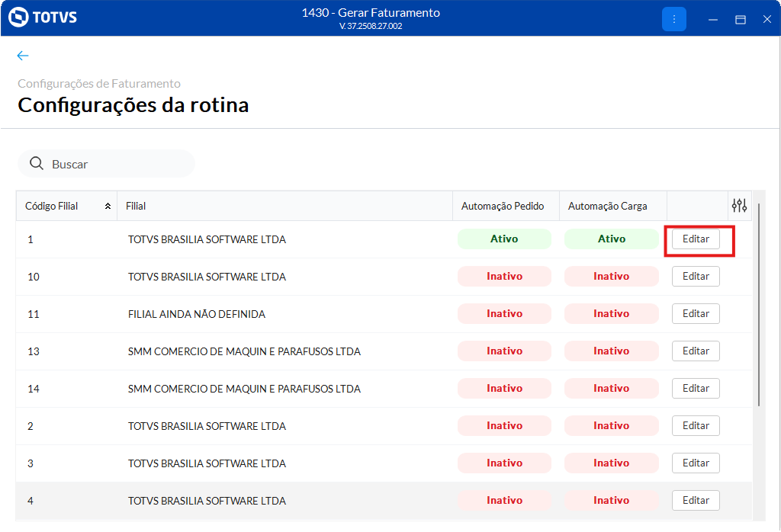Click the search magnifier icon

click(36, 164)
